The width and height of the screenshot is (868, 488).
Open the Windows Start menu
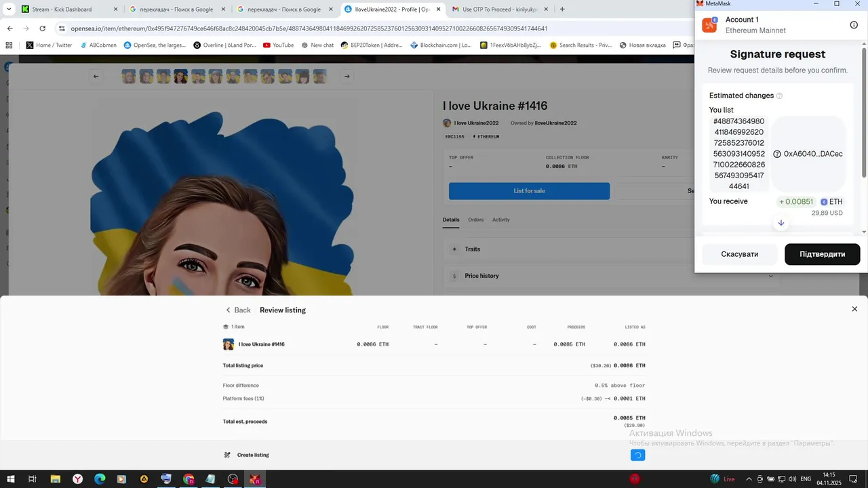pyautogui.click(x=10, y=479)
